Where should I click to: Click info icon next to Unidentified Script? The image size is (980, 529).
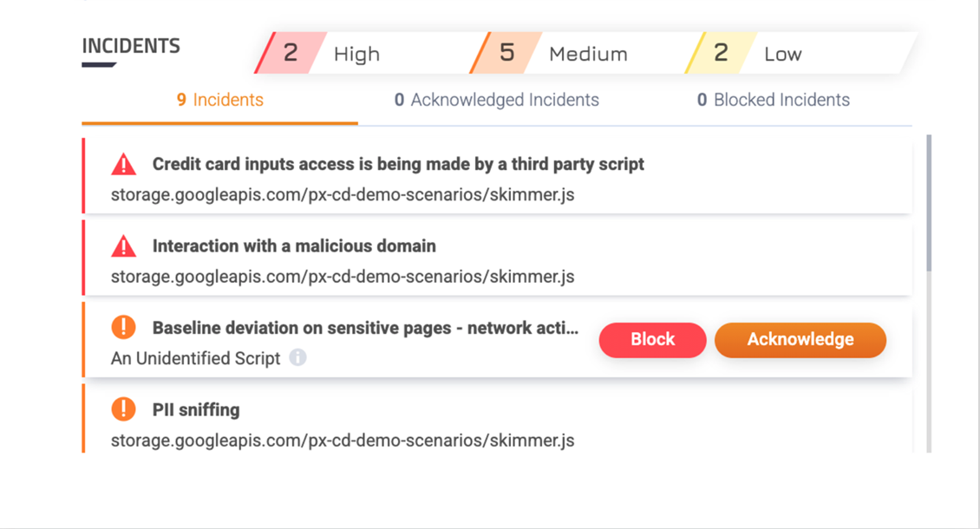297,357
